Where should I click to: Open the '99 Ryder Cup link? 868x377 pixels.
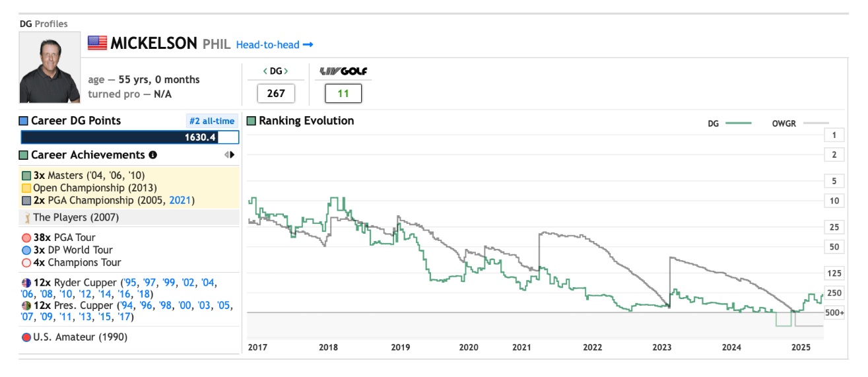coord(170,283)
